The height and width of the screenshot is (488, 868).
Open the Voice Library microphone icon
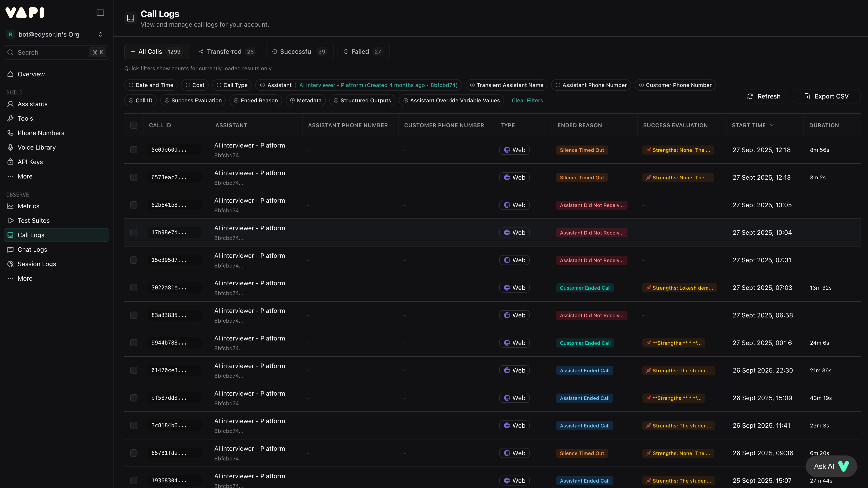pyautogui.click(x=10, y=148)
